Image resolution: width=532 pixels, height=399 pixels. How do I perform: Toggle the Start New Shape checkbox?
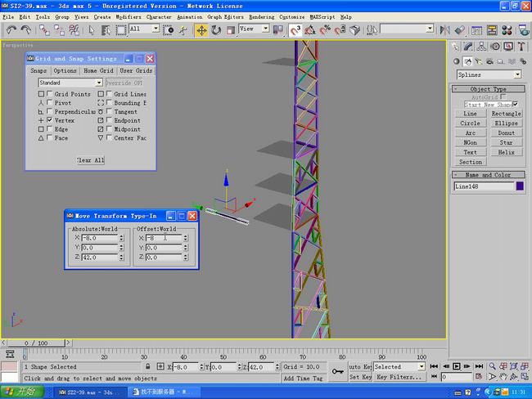pos(516,104)
